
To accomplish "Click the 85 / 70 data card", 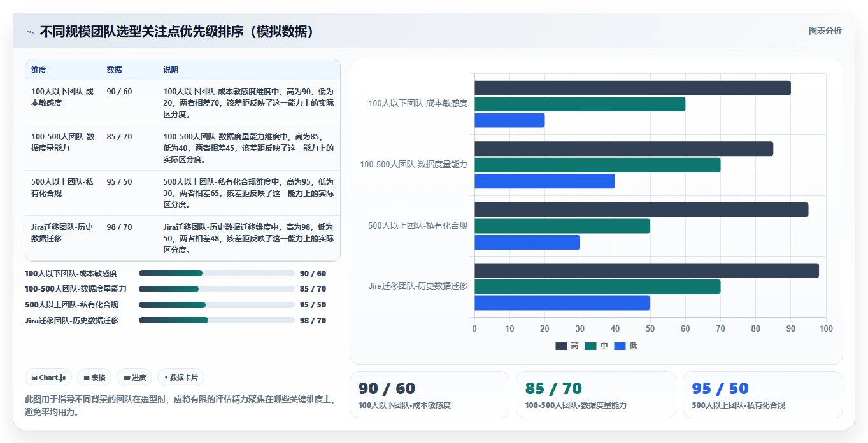I will click(595, 395).
